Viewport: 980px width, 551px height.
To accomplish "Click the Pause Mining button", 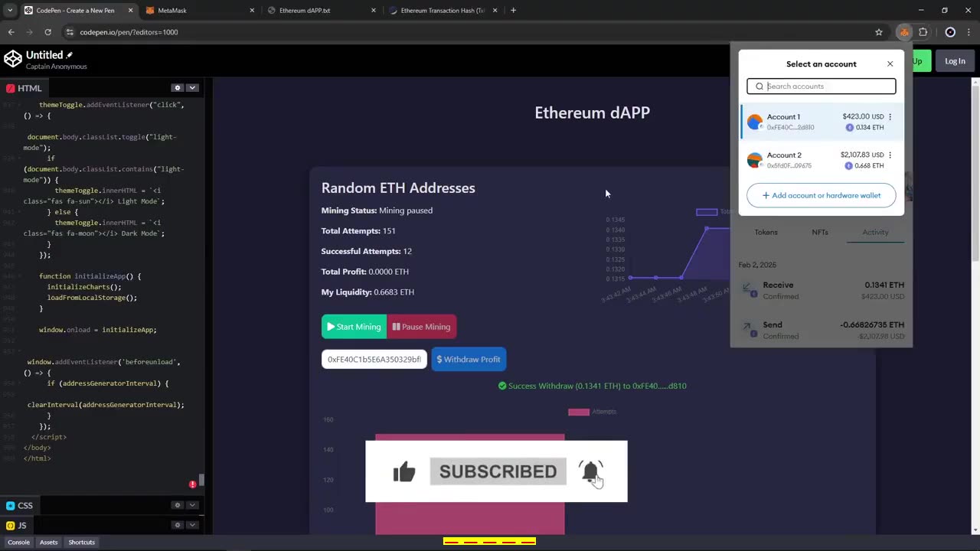I will tap(422, 327).
